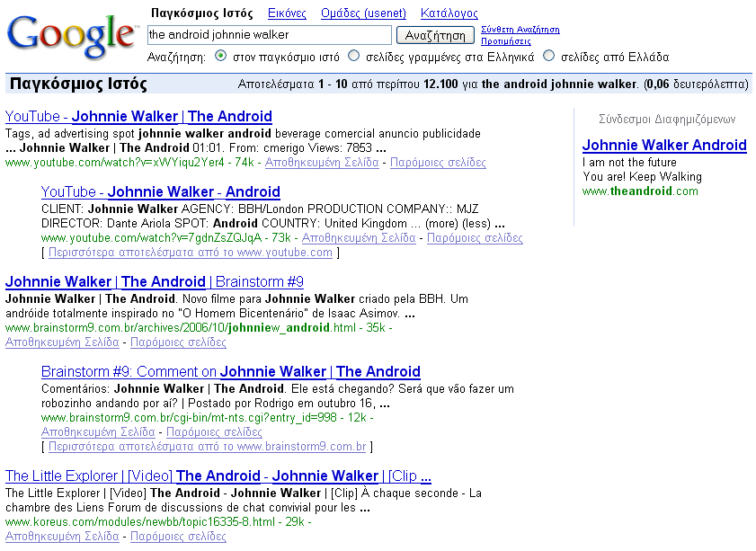Open sponsored link 'Johnnie Walker Android'
This screenshot has width=756, height=551.
pos(664,145)
